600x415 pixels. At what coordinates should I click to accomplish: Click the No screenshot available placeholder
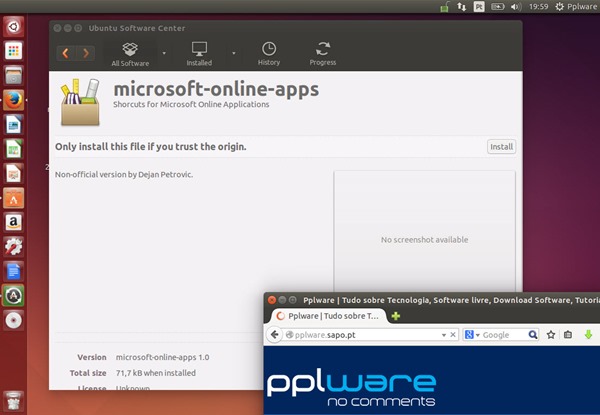[424, 240]
